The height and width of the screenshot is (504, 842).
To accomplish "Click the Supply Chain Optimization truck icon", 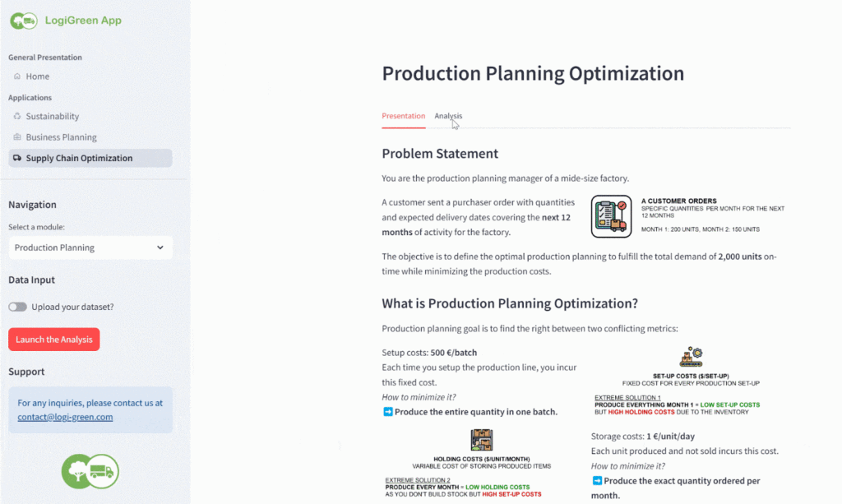I will click(x=17, y=158).
